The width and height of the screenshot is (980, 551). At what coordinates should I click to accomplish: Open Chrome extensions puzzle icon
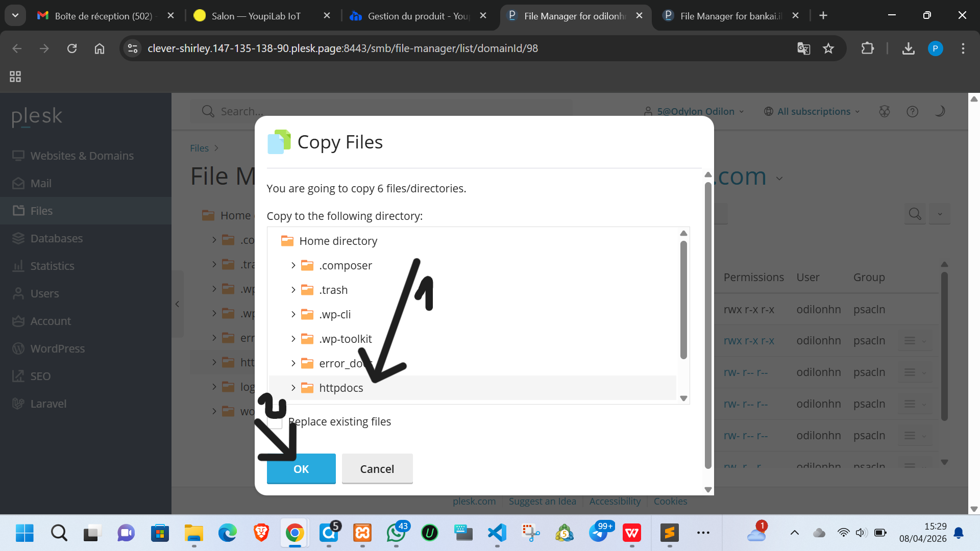point(867,48)
